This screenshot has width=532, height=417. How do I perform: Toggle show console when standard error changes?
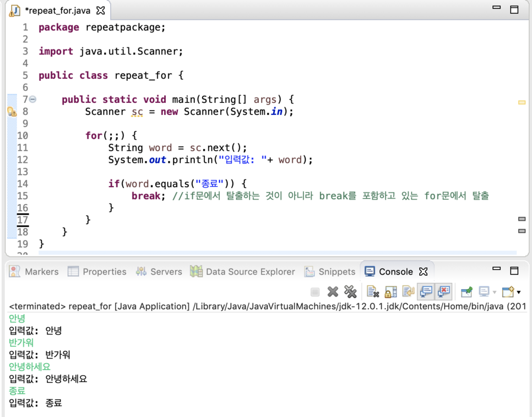click(x=444, y=292)
